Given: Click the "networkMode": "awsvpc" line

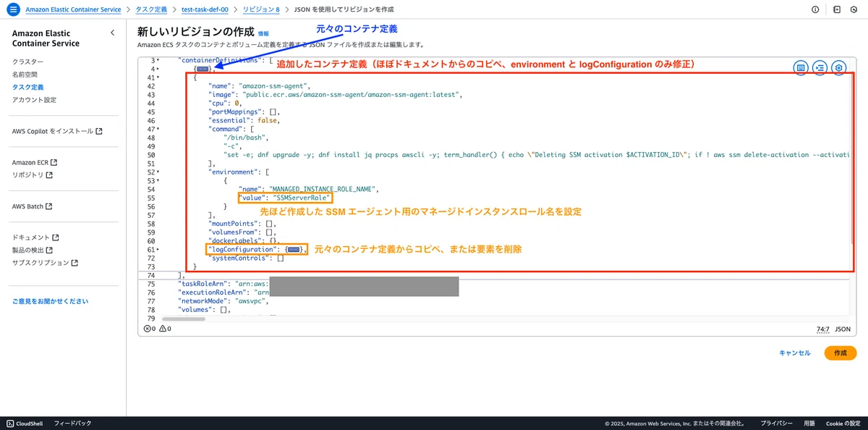Looking at the screenshot, I should coord(222,301).
